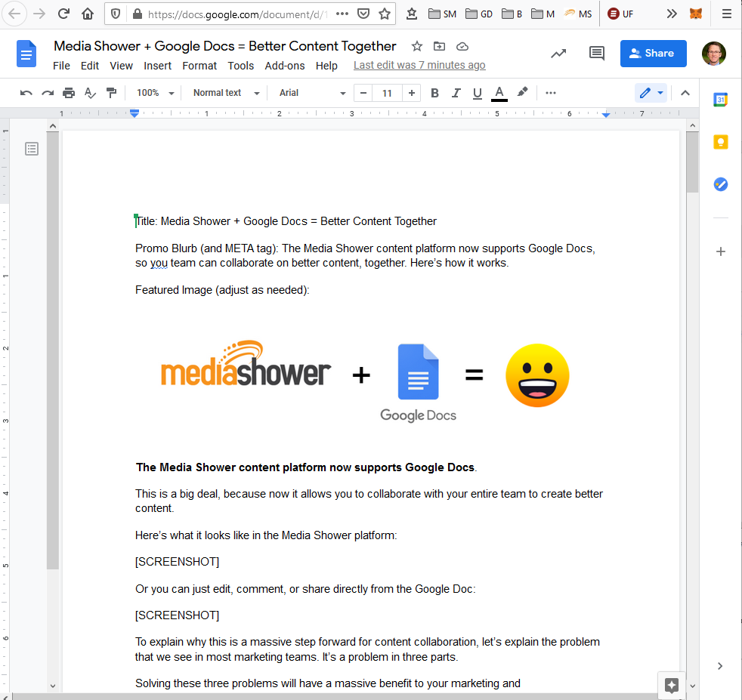
Task: Open the text color picker
Action: pos(499,93)
